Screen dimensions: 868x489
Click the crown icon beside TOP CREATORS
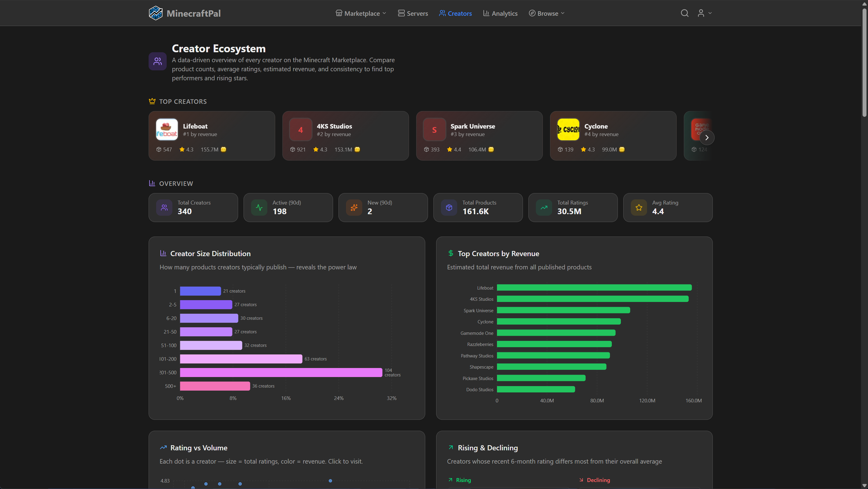152,101
